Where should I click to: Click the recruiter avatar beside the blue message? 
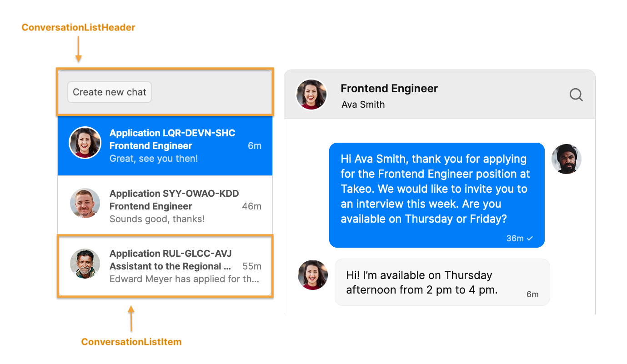566,159
